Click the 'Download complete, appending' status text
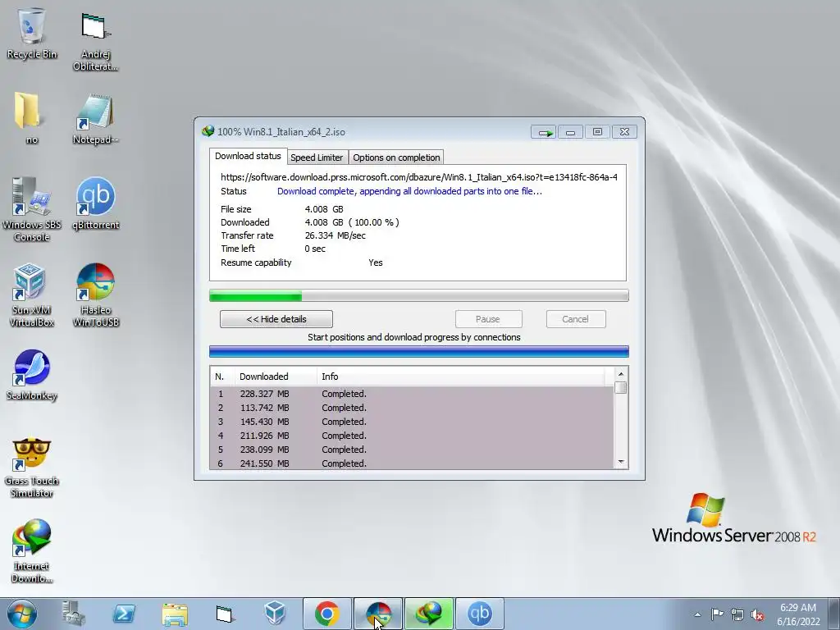This screenshot has width=840, height=630. pyautogui.click(x=409, y=191)
